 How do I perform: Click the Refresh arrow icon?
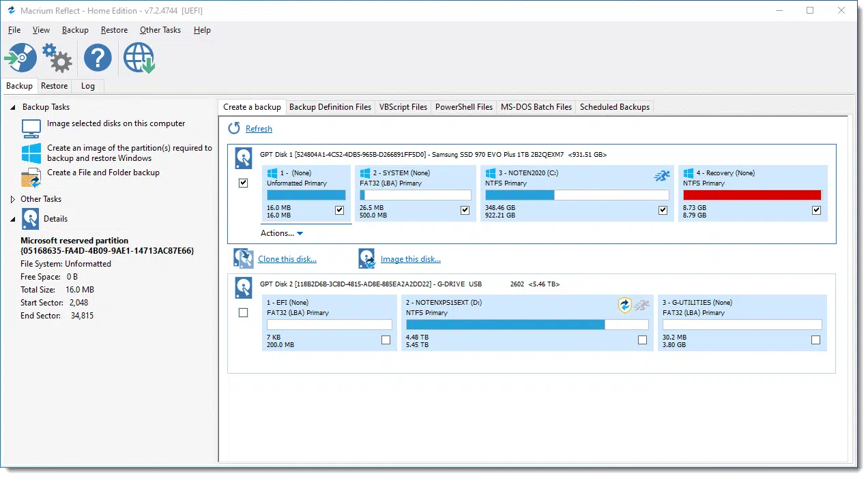pyautogui.click(x=234, y=128)
